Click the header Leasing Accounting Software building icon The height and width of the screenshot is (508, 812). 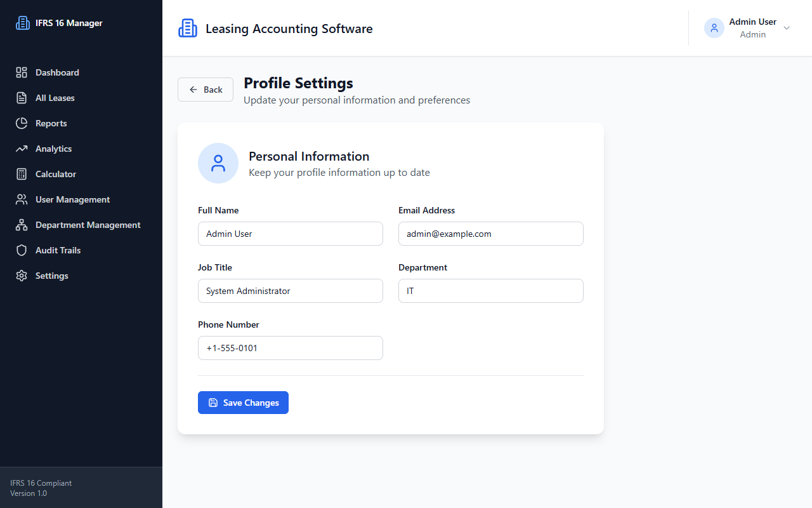point(188,28)
